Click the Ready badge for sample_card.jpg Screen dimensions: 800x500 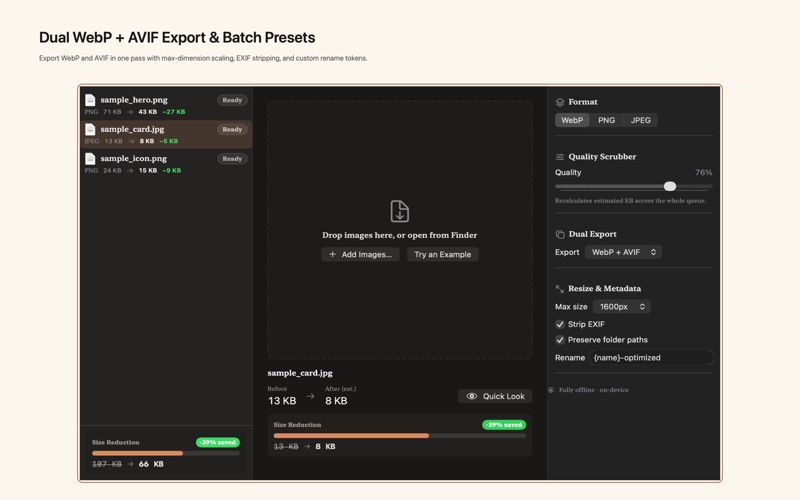[x=232, y=130]
